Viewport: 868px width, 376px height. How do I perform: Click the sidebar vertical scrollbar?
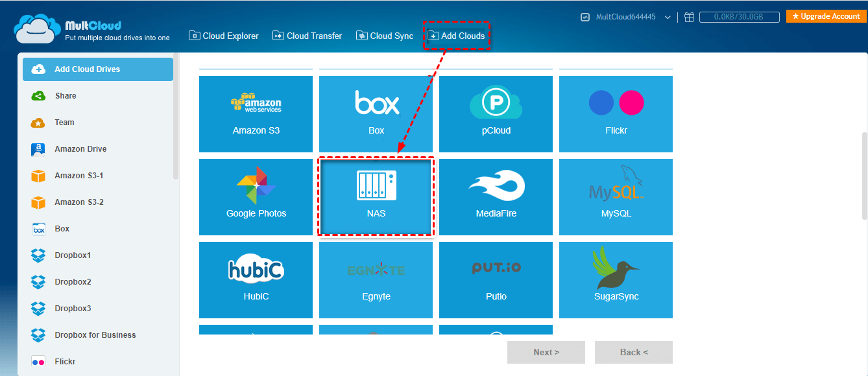(x=176, y=117)
